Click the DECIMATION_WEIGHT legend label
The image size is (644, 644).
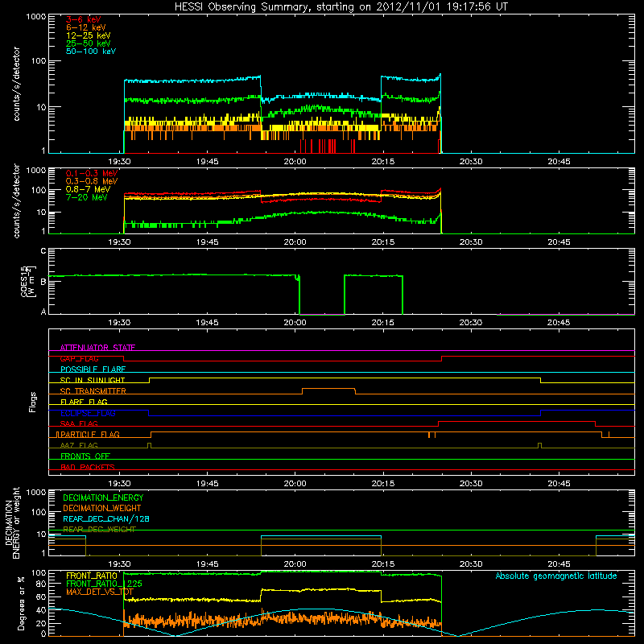(x=102, y=508)
